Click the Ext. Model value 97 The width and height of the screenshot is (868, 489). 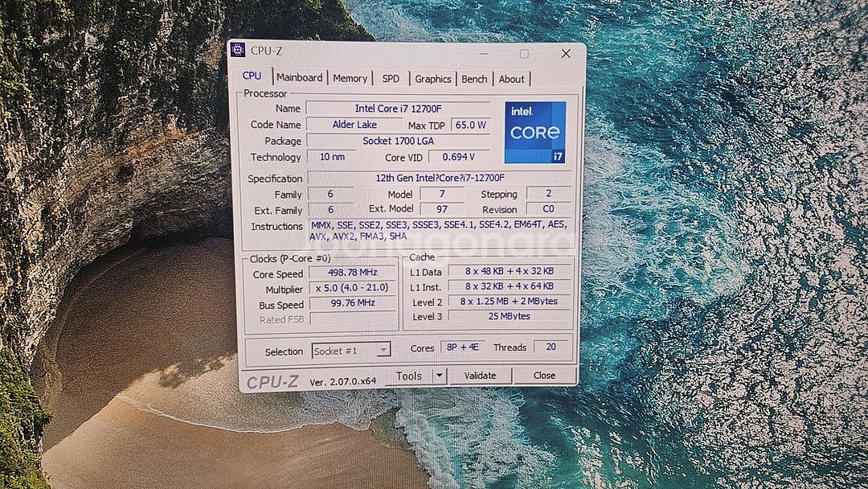442,209
